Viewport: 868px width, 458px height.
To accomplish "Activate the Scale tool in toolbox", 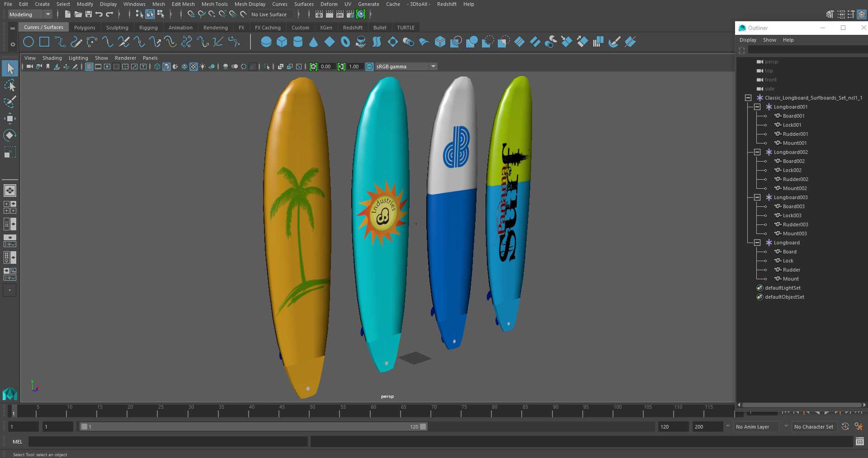I will [10, 152].
